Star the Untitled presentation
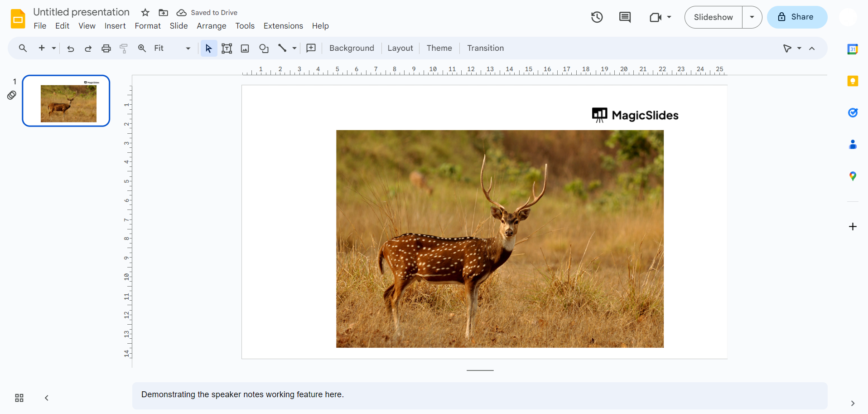This screenshot has width=868, height=414. pyautogui.click(x=145, y=13)
